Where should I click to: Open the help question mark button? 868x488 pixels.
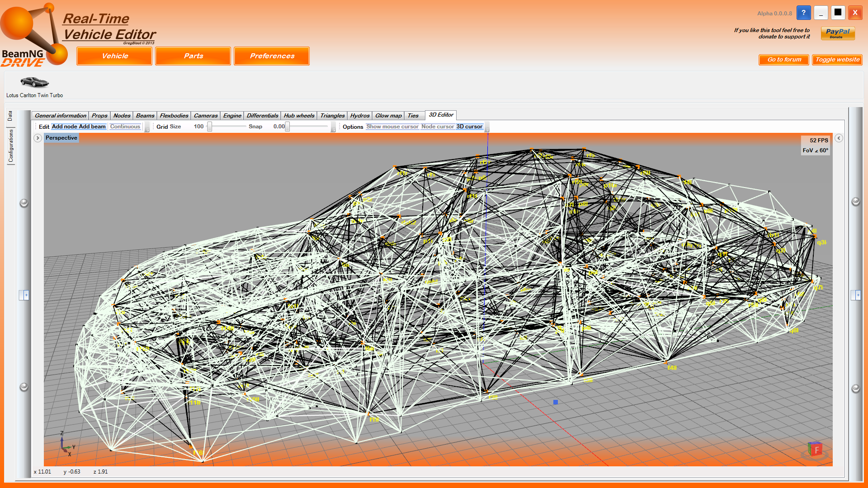coord(803,13)
